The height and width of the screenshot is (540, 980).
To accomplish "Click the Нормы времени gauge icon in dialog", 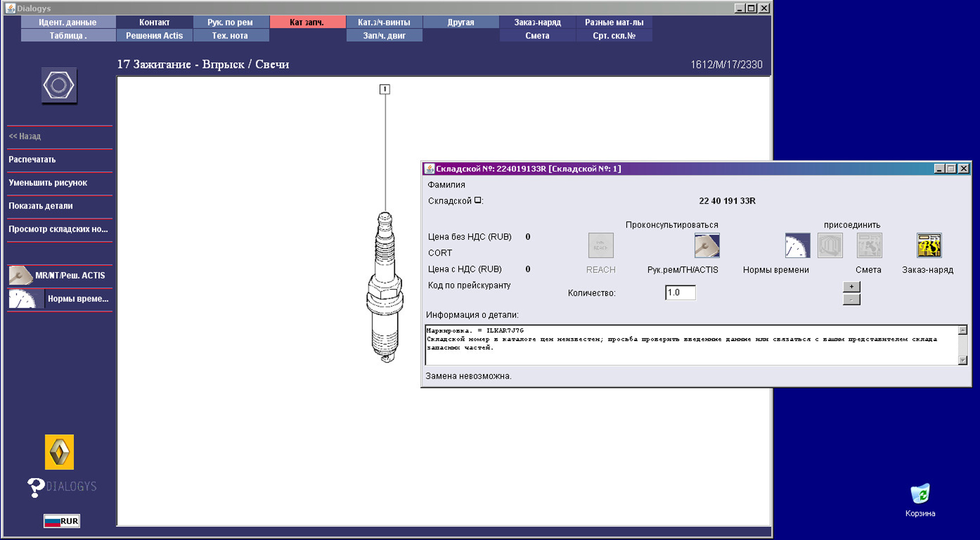I will coord(797,245).
